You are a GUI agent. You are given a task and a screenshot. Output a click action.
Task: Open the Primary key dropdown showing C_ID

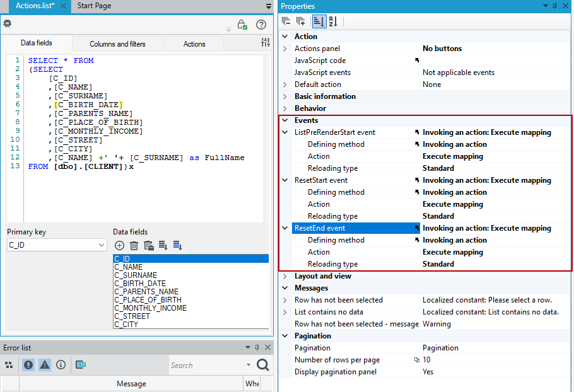coord(57,245)
